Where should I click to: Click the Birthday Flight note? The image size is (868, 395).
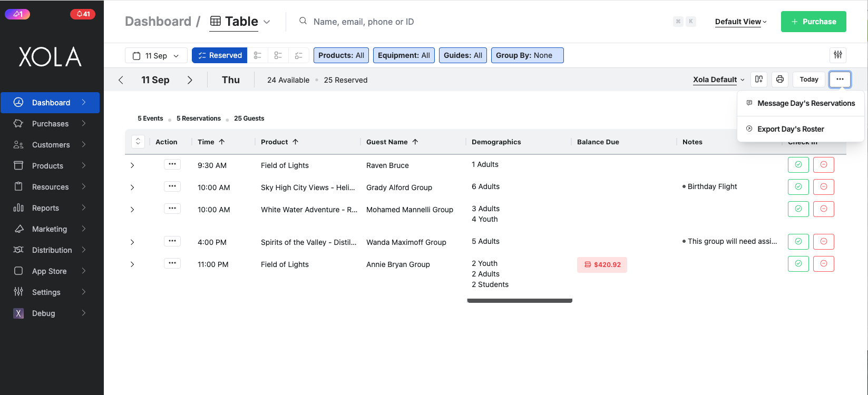[x=709, y=186]
